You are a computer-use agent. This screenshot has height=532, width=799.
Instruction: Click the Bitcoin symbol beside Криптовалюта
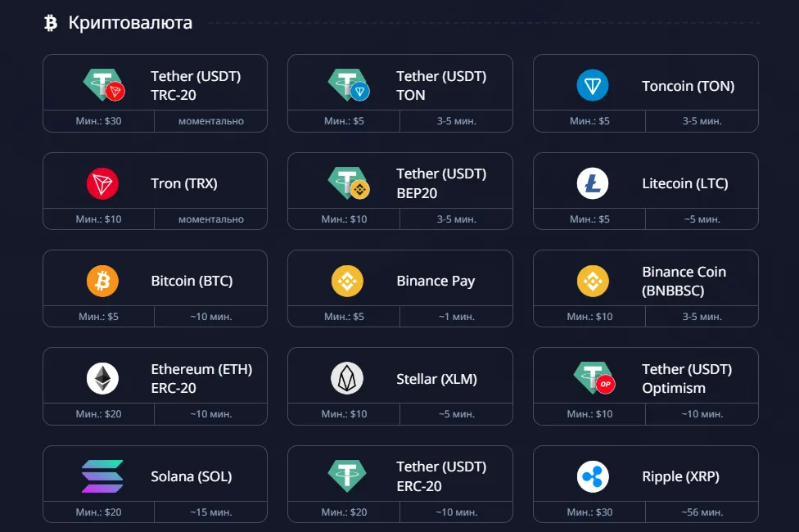coord(51,23)
